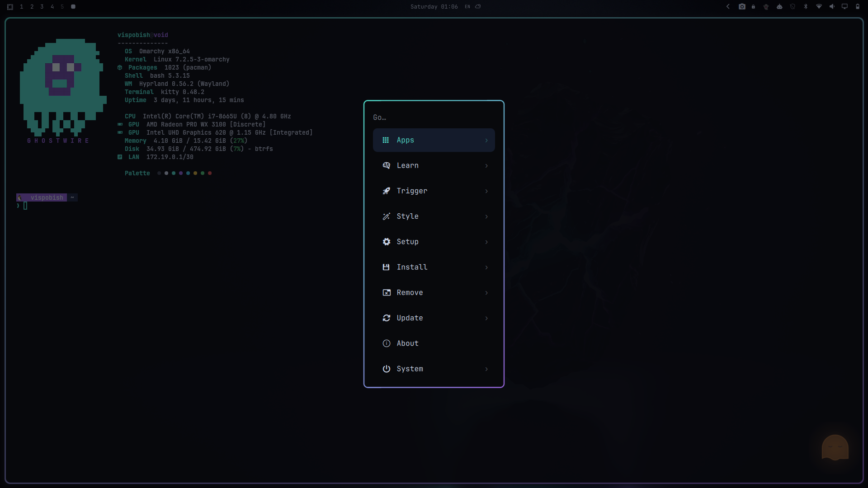Click the System power icon
Viewport: 868px width, 488px height.
pos(386,369)
